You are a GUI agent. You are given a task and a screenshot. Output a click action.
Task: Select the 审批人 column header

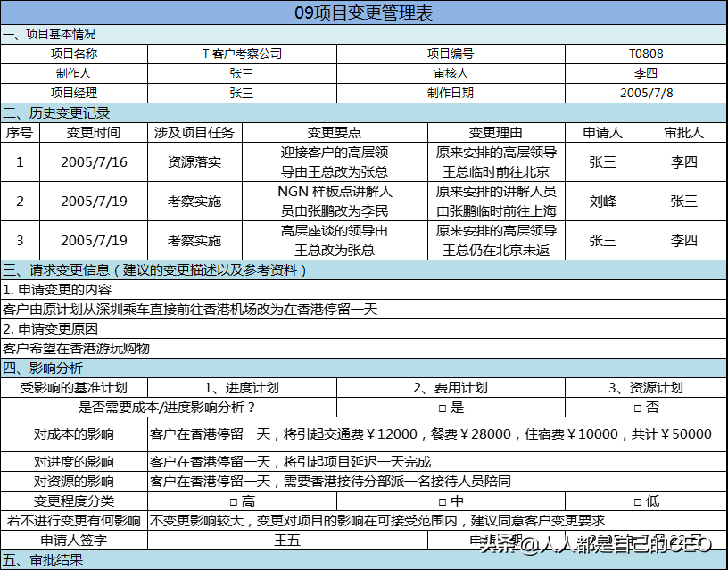tap(684, 133)
